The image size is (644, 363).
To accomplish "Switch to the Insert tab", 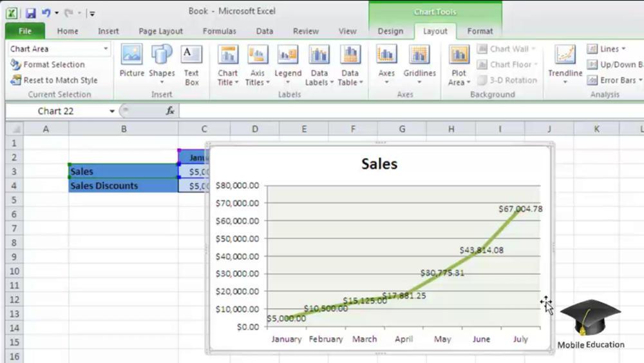I will (108, 31).
